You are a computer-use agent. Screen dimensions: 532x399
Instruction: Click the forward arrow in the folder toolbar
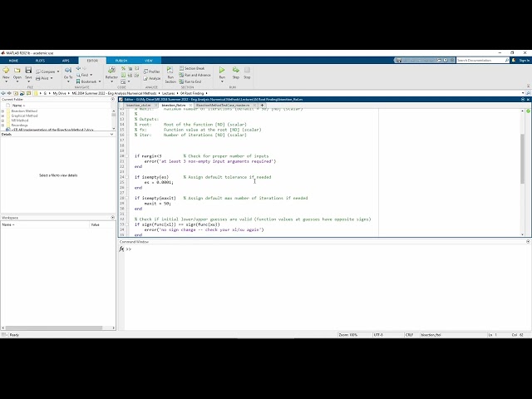coord(9,93)
